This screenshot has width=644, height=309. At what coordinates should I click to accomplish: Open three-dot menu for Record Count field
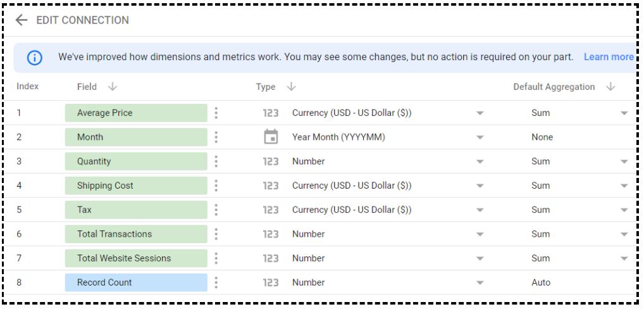point(216,282)
